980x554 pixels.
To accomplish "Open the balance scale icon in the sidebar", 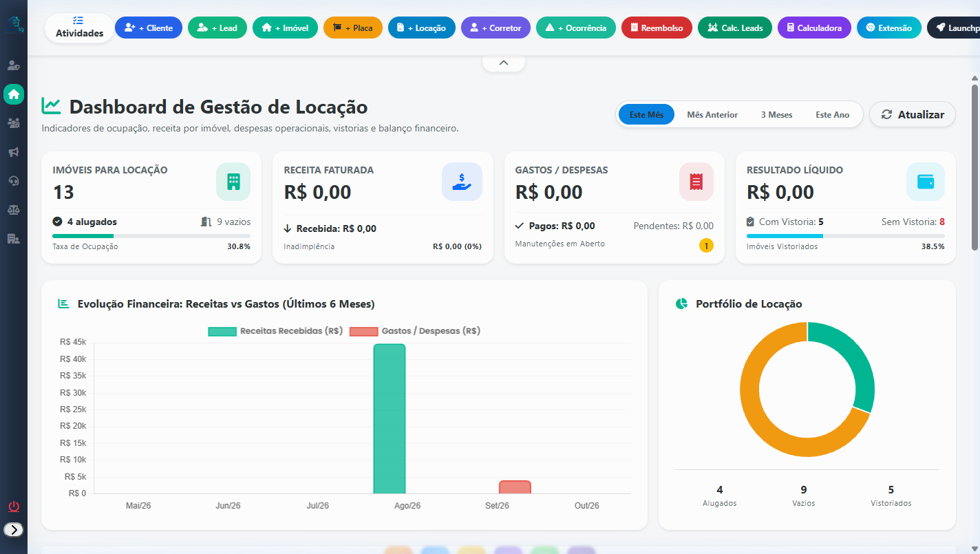I will coord(13,210).
